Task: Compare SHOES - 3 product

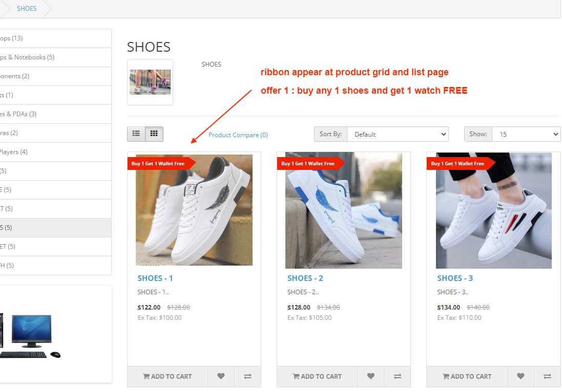Action: pyautogui.click(x=547, y=376)
